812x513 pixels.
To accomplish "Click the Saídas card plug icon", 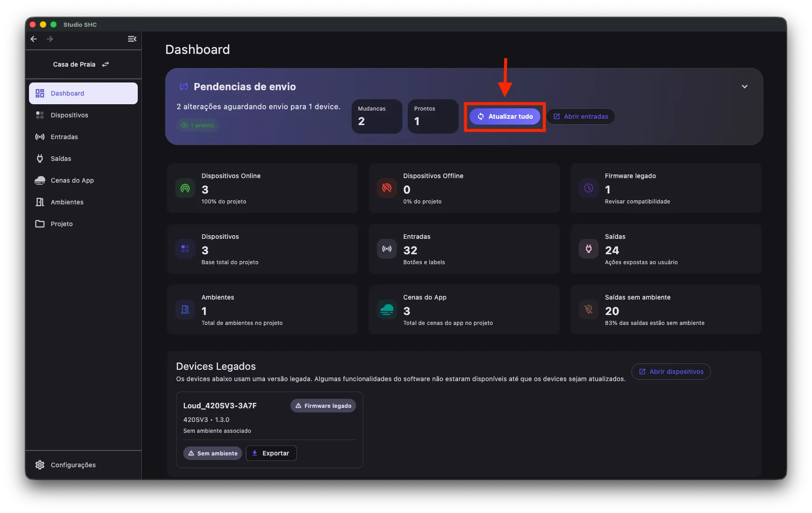I will pos(588,249).
